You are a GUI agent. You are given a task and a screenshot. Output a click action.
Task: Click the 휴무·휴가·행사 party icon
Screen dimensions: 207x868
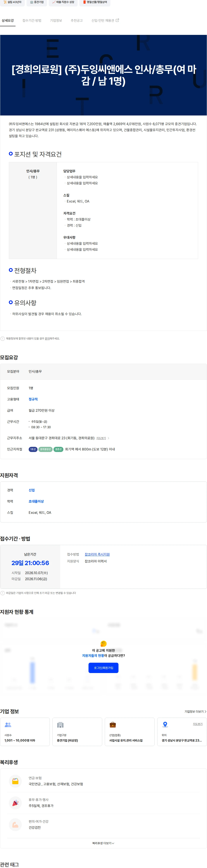point(15,803)
